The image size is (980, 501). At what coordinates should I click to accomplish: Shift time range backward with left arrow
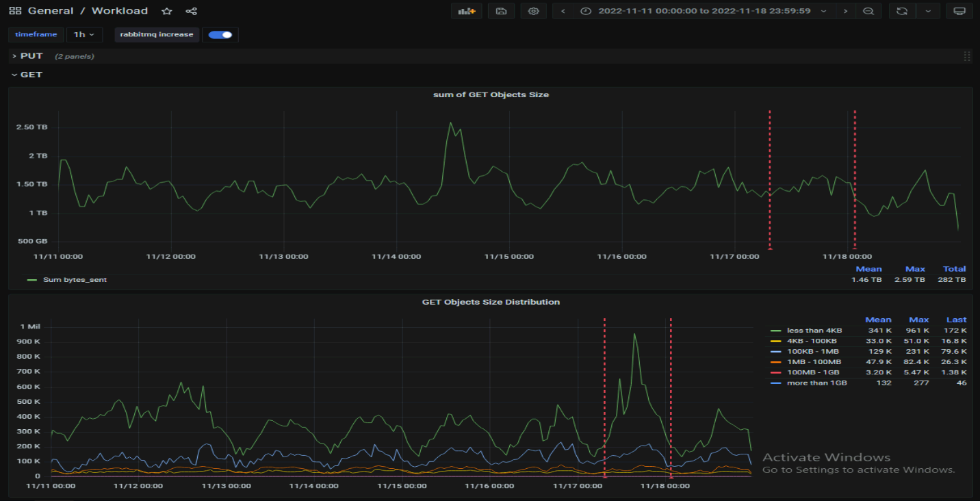[x=563, y=11]
